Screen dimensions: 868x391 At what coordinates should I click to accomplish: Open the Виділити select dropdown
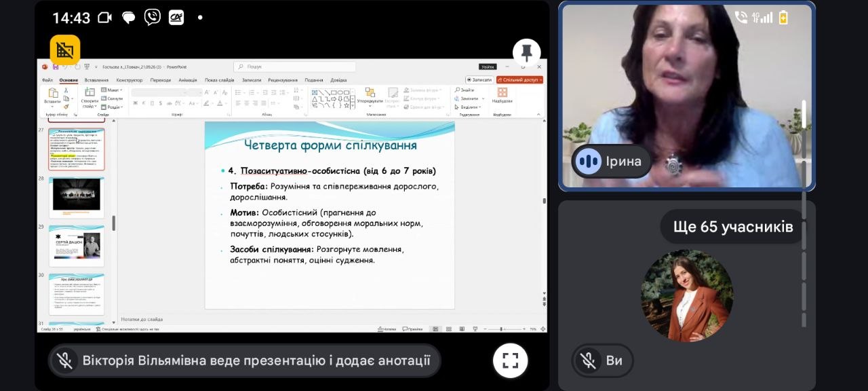tap(467, 107)
